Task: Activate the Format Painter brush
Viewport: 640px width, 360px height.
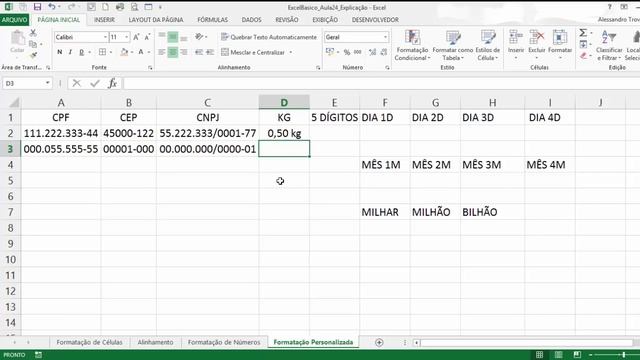Action: 33,55
